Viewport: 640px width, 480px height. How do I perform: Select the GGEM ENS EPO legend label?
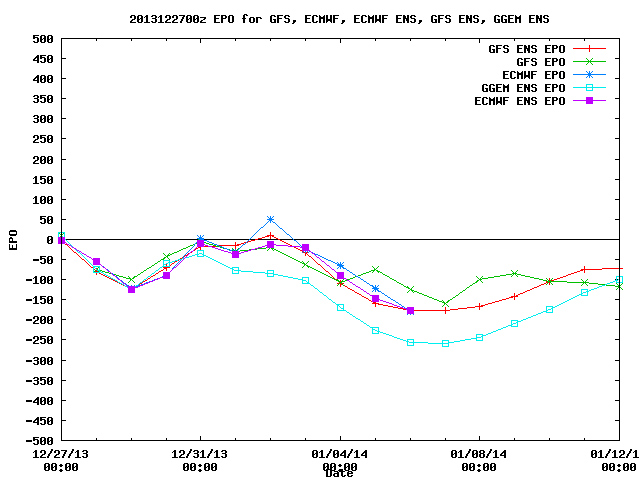pos(523,88)
